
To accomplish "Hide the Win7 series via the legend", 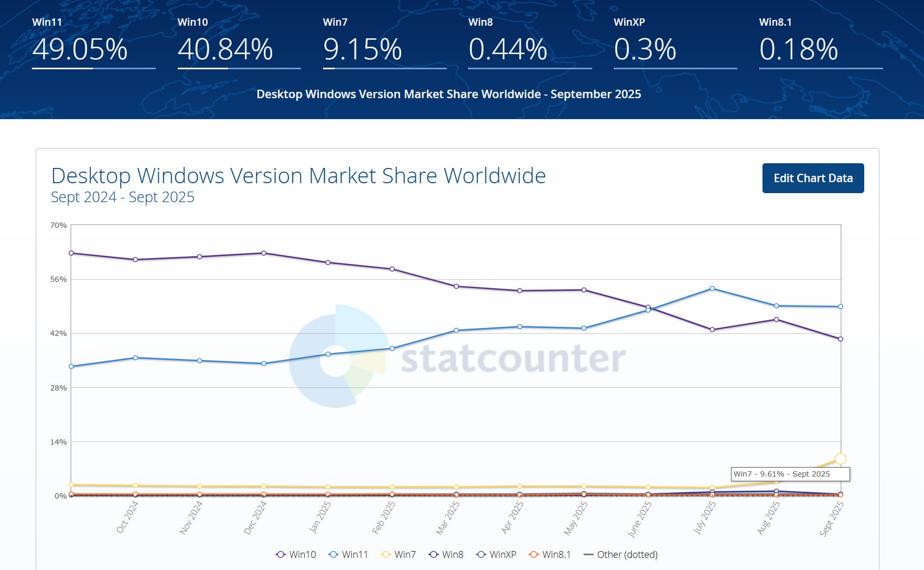I will (x=399, y=555).
